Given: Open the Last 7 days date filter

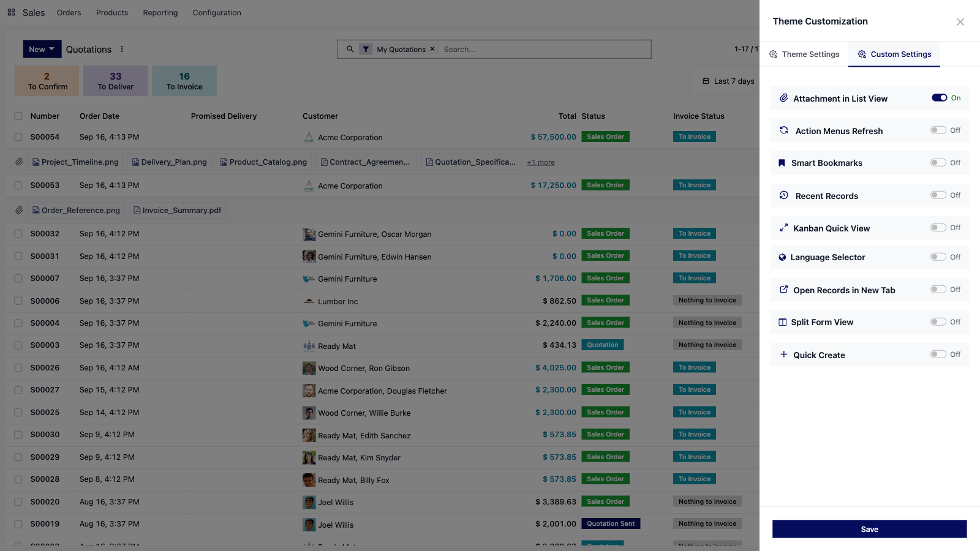Looking at the screenshot, I should pos(728,81).
